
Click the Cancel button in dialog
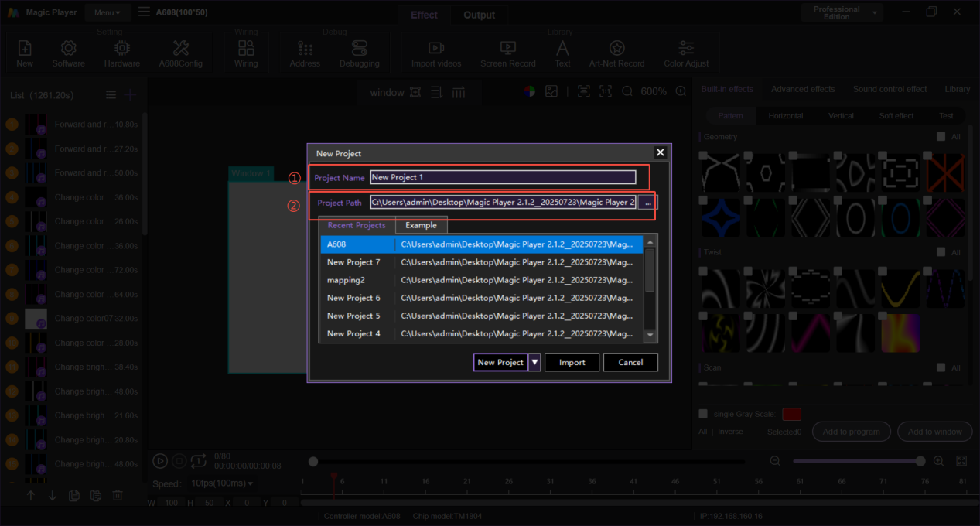(630, 362)
